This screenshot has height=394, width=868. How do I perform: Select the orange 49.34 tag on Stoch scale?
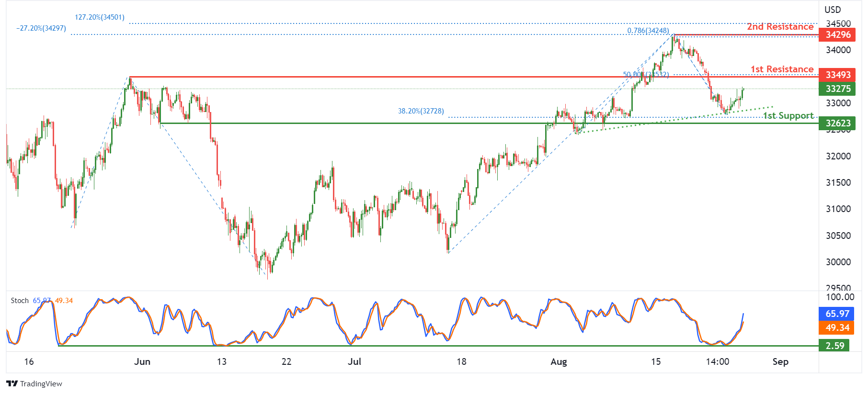[x=837, y=328]
